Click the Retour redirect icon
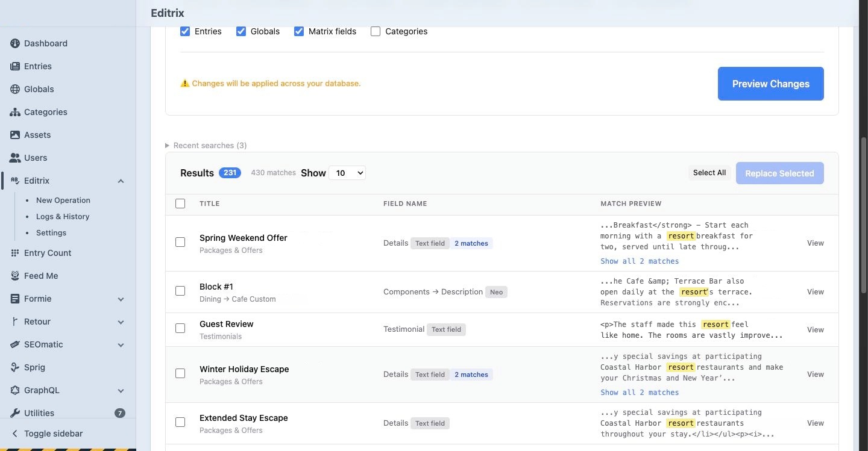 (x=15, y=322)
